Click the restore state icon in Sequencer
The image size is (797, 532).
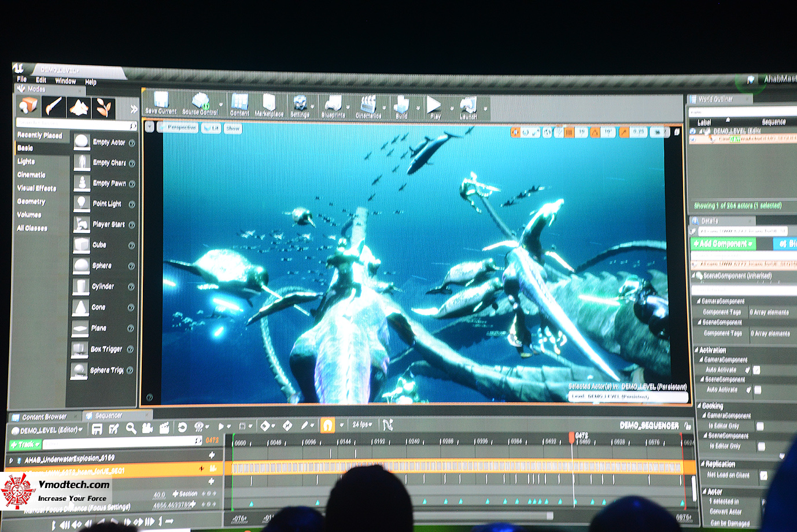pos(182,427)
